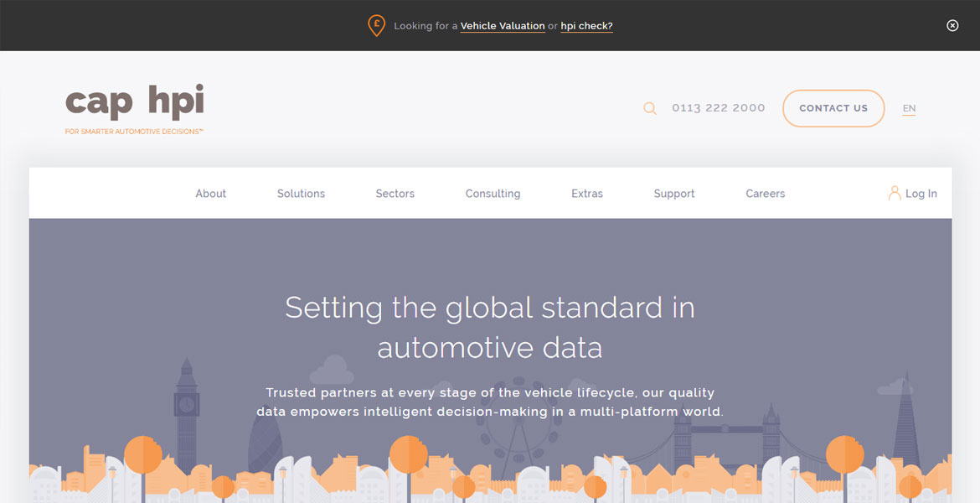Screen dimensions: 980x503
Task: Open the Vehicle Valuation link
Action: pyautogui.click(x=503, y=26)
